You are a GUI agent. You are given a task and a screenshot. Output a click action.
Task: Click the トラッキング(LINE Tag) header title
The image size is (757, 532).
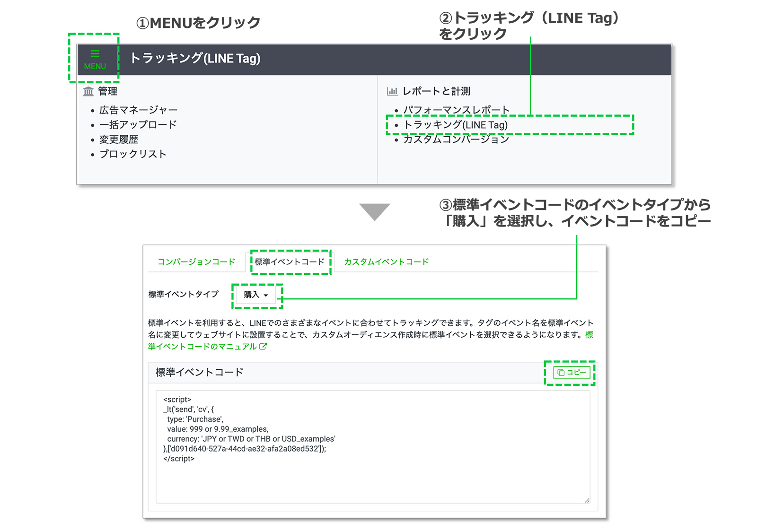point(195,58)
